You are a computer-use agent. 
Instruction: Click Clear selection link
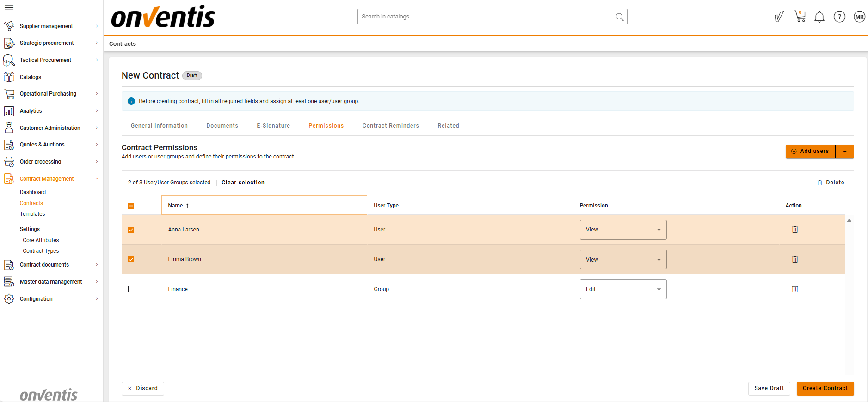[243, 183]
